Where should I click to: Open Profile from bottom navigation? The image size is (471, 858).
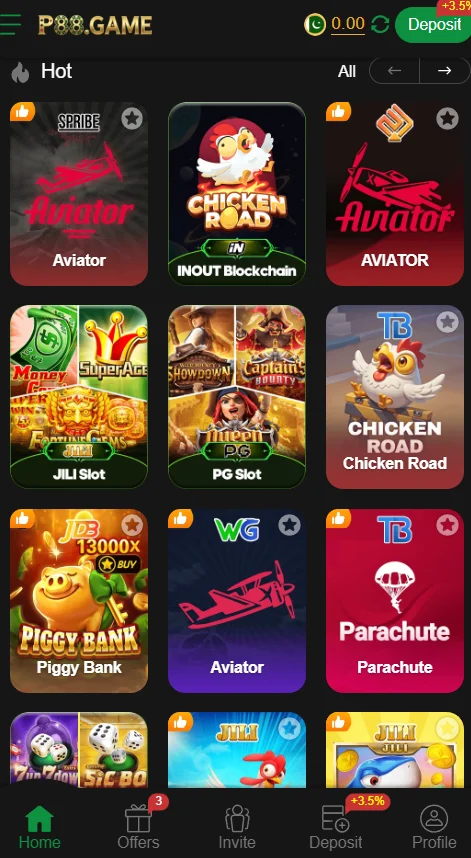(434, 825)
